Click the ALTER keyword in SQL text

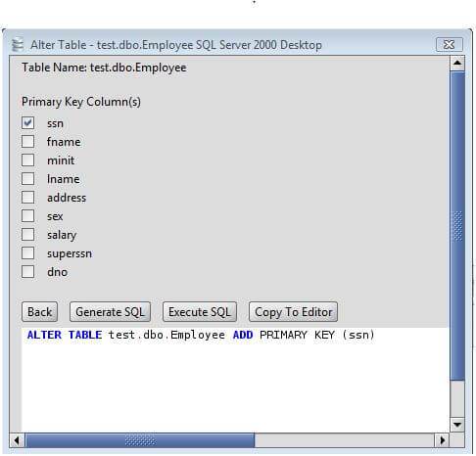(x=44, y=335)
